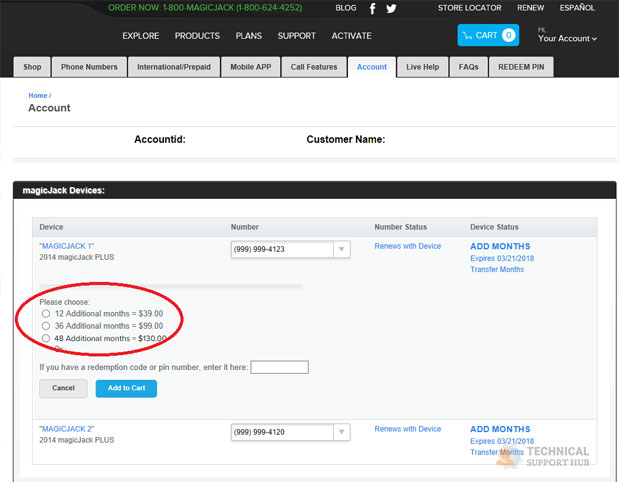Open the SUPPORT menu
Image resolution: width=619 pixels, height=482 pixels.
296,36
